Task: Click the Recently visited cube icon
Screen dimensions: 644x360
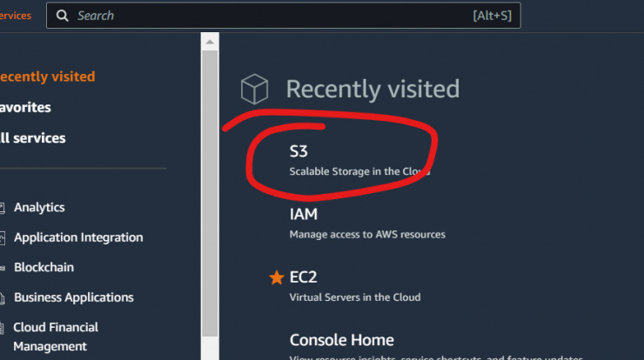Action: (x=255, y=89)
